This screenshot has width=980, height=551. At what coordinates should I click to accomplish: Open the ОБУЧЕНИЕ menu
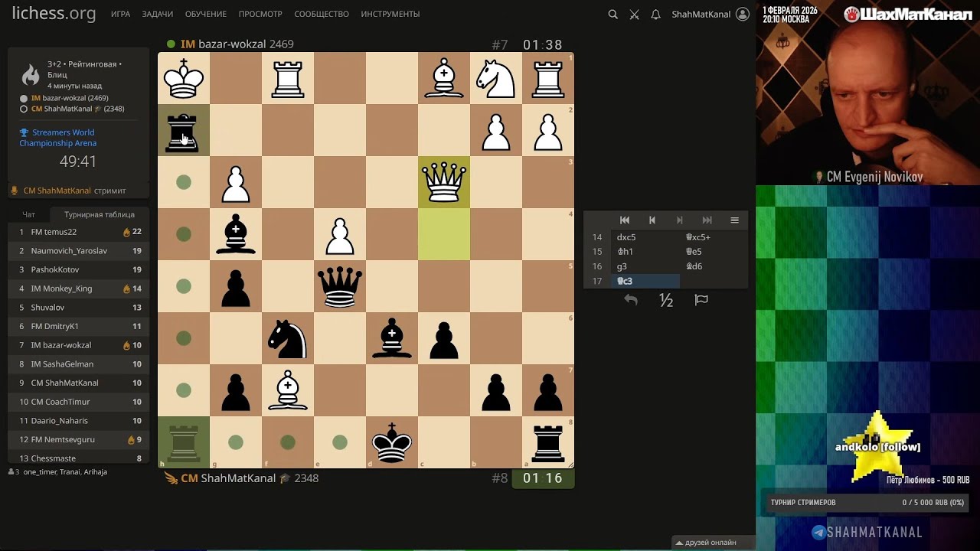[205, 14]
